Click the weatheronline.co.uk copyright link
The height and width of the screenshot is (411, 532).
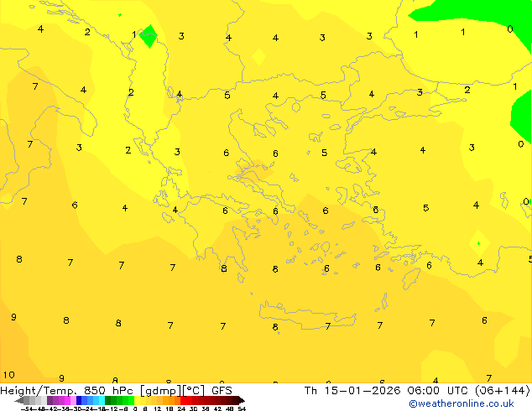coord(462,403)
